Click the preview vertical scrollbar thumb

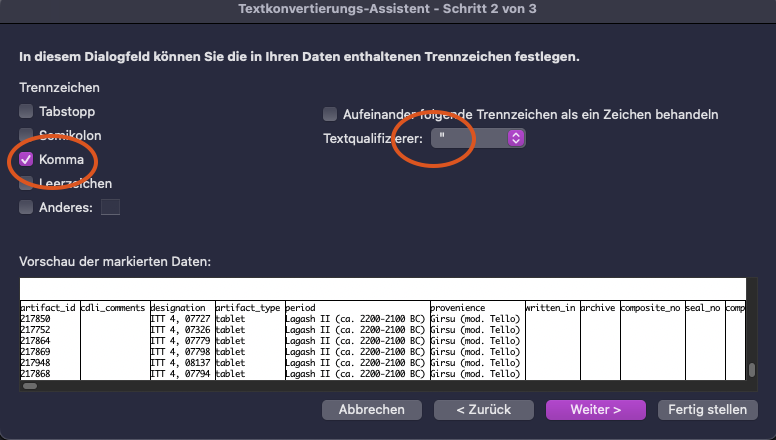pyautogui.click(x=752, y=370)
